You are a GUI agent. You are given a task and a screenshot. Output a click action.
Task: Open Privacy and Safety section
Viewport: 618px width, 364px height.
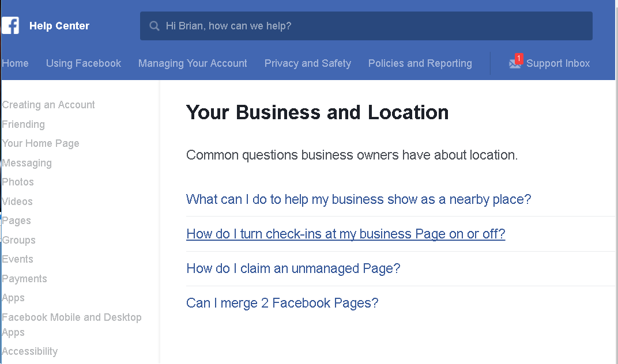tap(307, 63)
